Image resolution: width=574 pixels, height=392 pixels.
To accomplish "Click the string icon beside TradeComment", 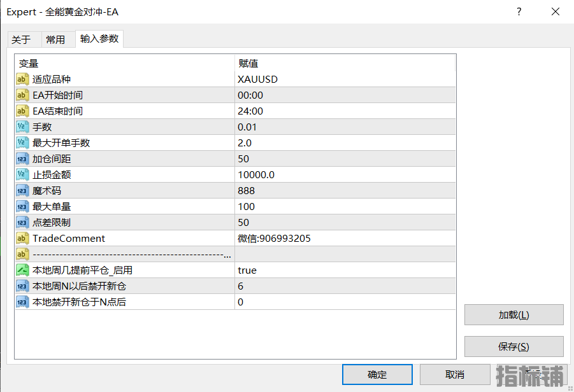I will pos(22,239).
